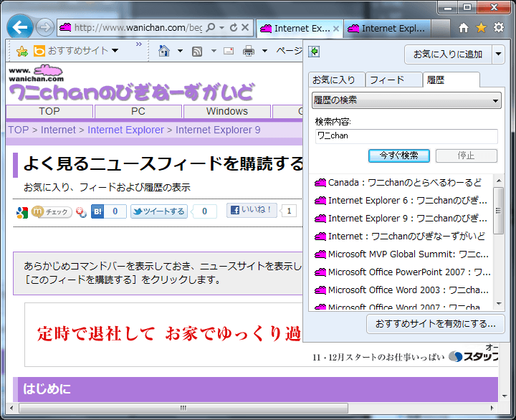
Task: Click the Favorites star icon at top right
Action: pyautogui.click(x=481, y=28)
